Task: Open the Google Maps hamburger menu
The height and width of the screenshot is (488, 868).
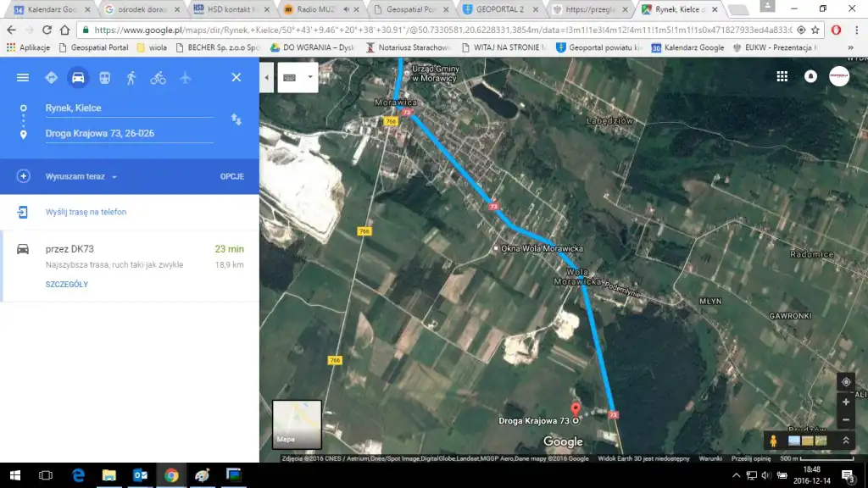Action: 23,78
